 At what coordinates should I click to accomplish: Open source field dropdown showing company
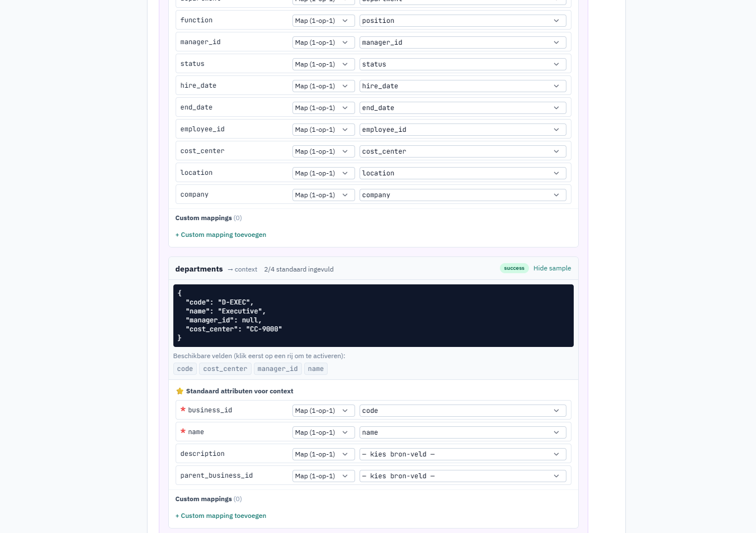462,195
